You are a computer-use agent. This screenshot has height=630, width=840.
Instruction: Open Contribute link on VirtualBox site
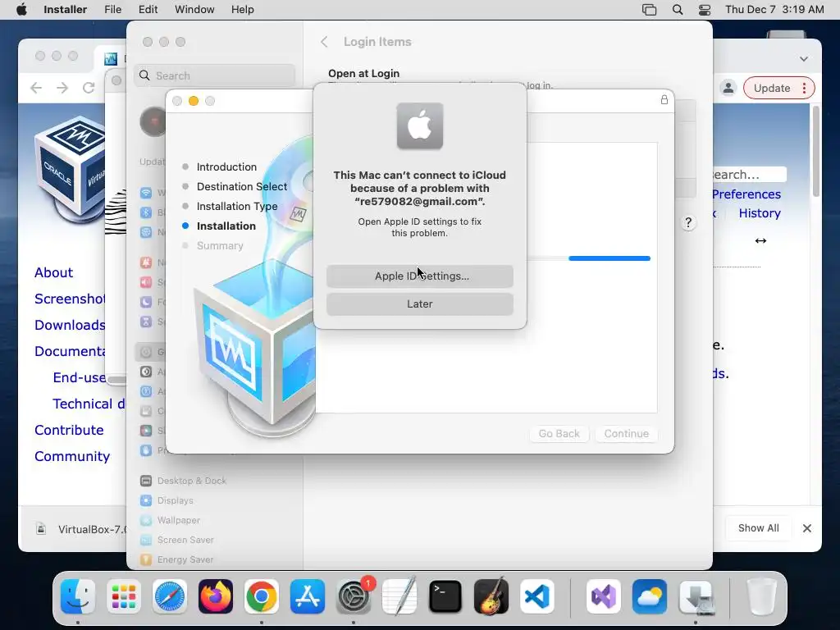coord(69,430)
